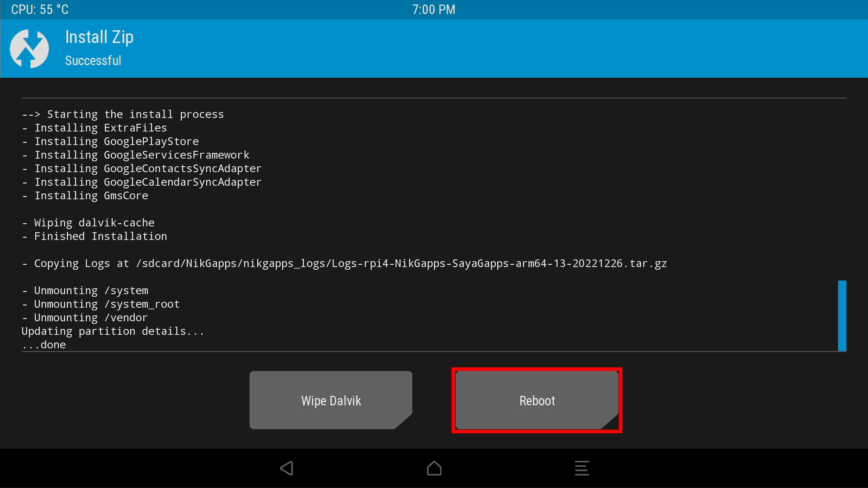Select the 'Installing GoogleServicesFramework' log line
The width and height of the screenshot is (868, 488).
click(x=136, y=155)
